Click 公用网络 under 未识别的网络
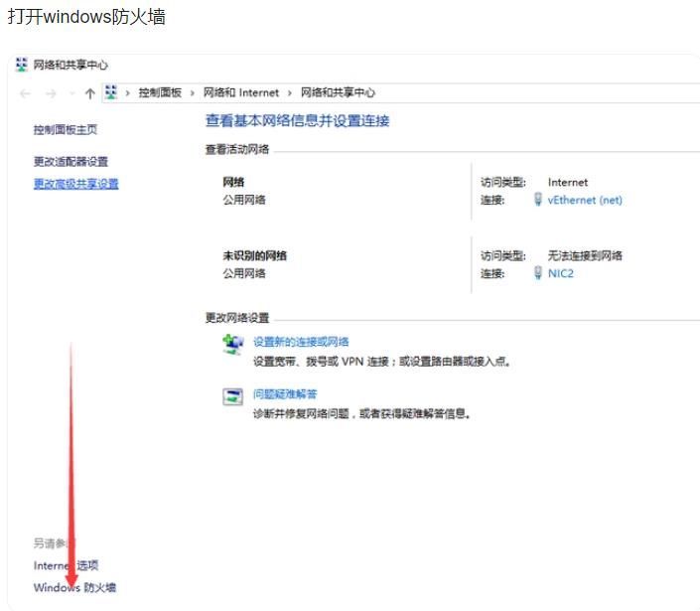 click(x=244, y=273)
